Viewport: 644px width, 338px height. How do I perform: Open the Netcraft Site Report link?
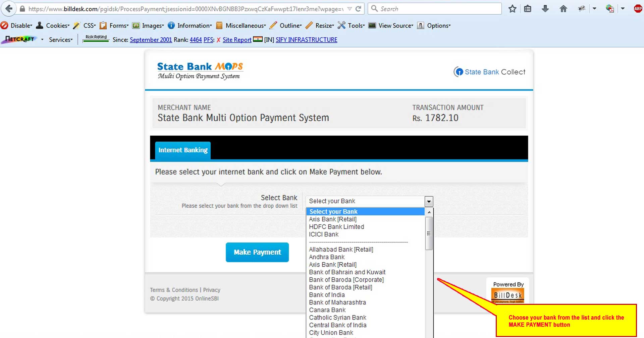coord(237,40)
